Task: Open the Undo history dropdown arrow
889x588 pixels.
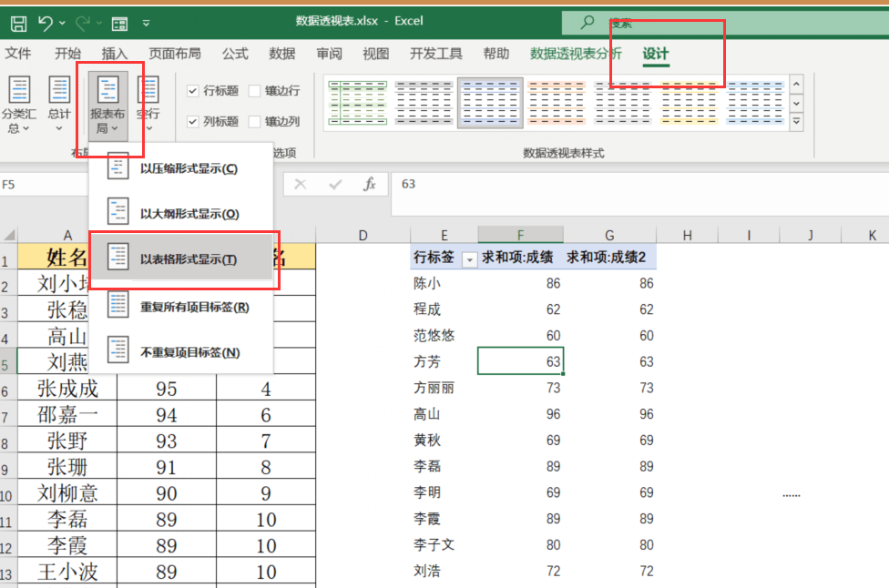Action: 62,24
